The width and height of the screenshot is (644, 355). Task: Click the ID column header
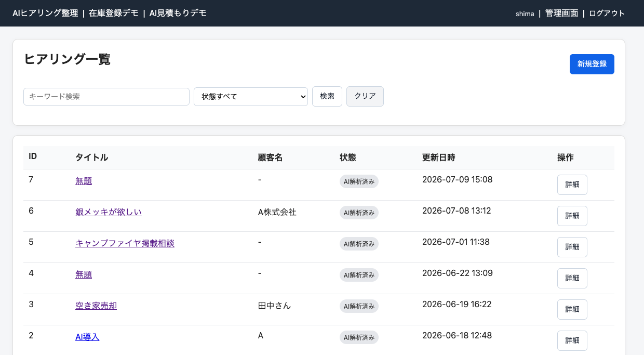click(x=33, y=156)
